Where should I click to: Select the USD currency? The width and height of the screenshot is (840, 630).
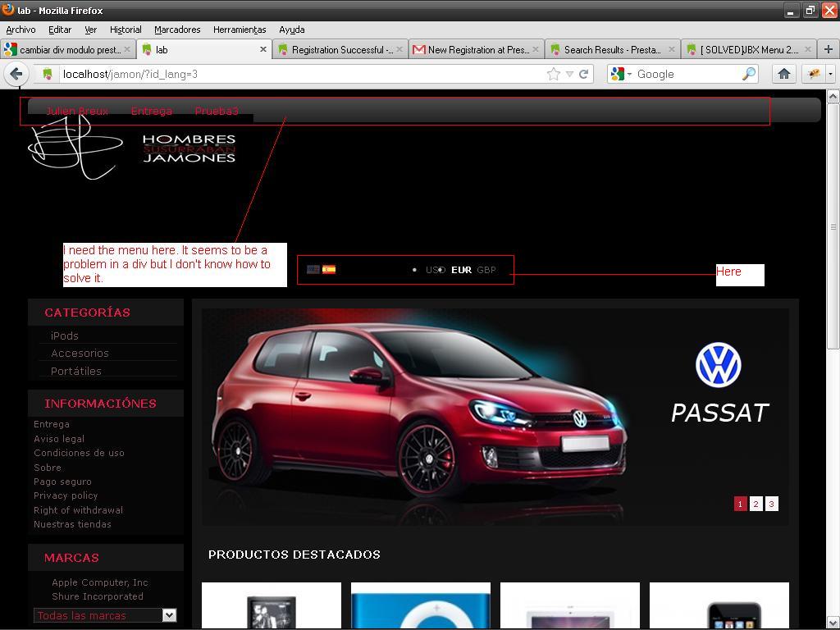436,270
